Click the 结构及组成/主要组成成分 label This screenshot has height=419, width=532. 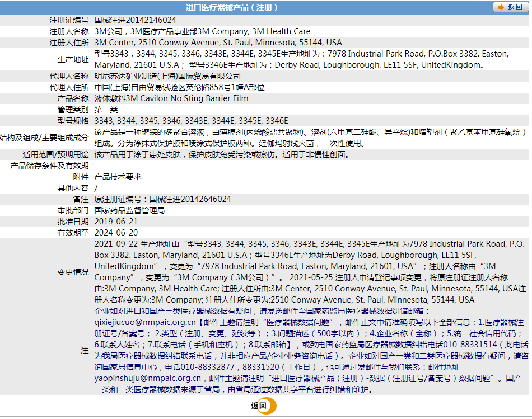tap(44, 138)
